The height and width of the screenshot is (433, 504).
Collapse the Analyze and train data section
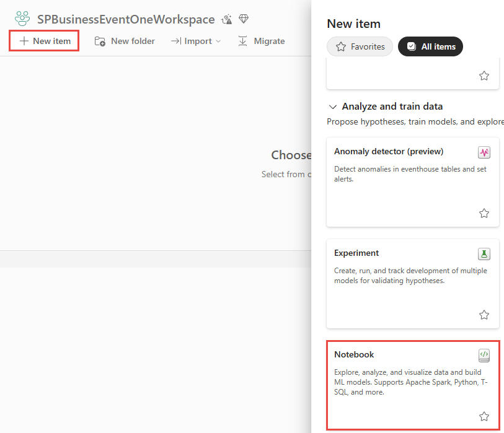[333, 107]
